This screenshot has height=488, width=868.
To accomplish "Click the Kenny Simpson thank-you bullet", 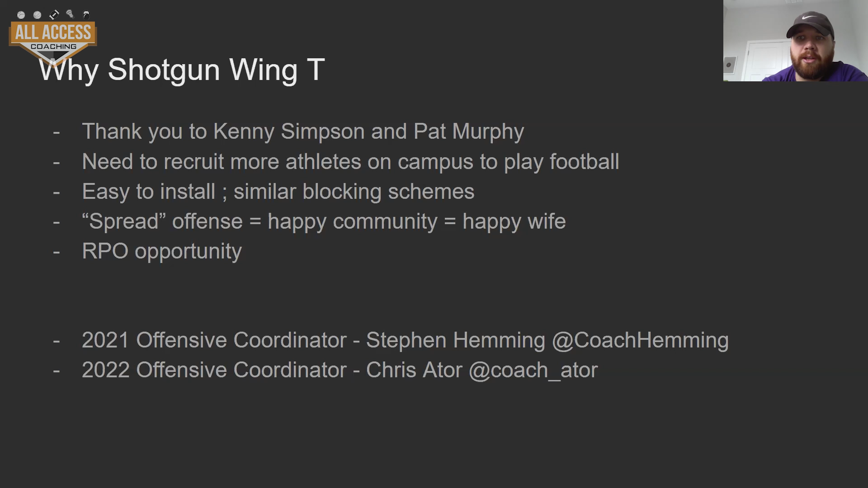I will click(x=303, y=131).
